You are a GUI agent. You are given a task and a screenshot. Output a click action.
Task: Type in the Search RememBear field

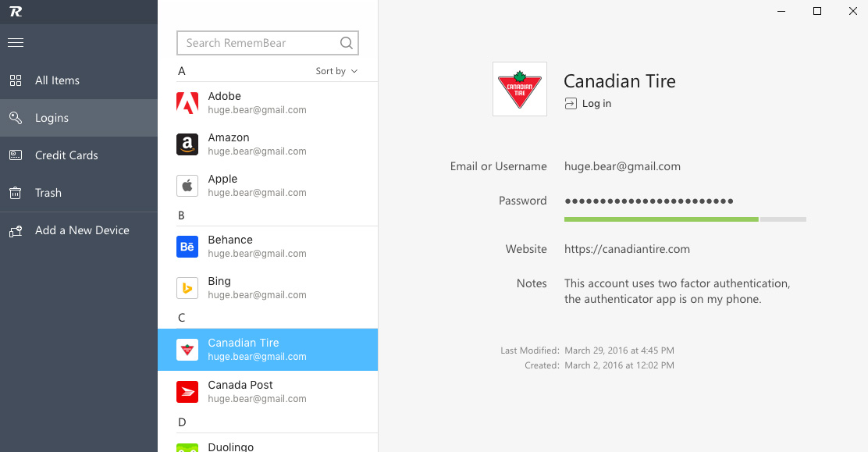point(259,43)
